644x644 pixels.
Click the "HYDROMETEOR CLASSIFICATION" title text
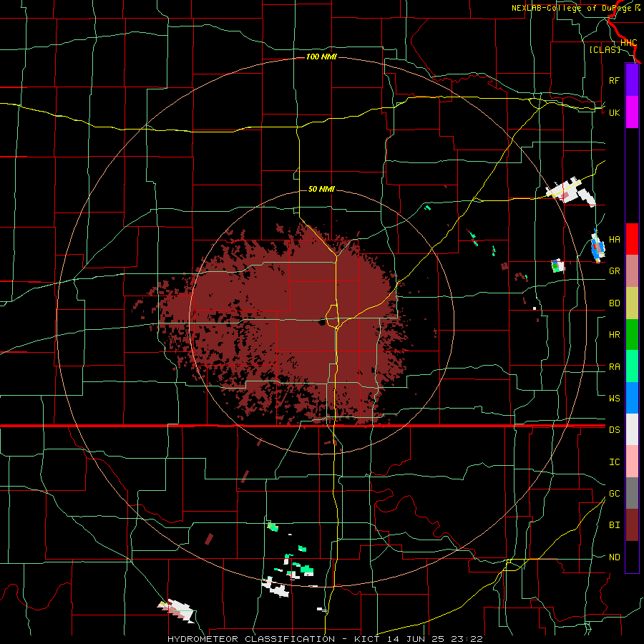pos(251,639)
